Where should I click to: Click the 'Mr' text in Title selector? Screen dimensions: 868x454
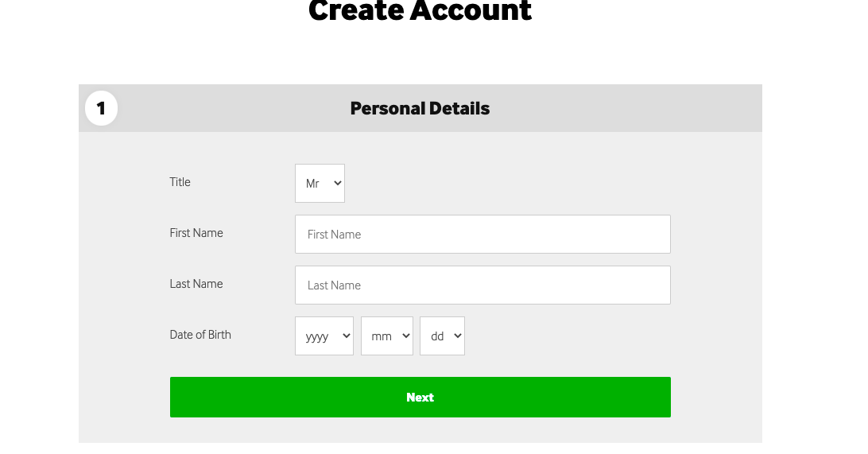(312, 183)
